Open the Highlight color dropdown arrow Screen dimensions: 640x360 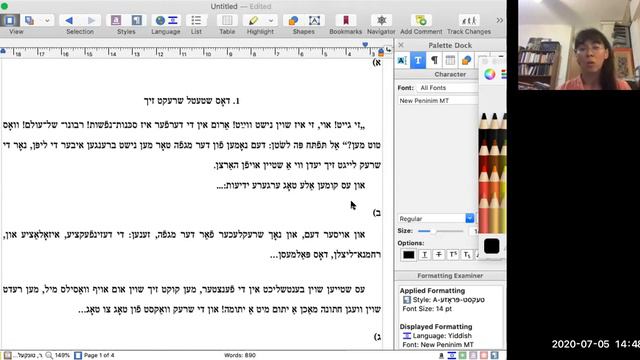point(271,20)
